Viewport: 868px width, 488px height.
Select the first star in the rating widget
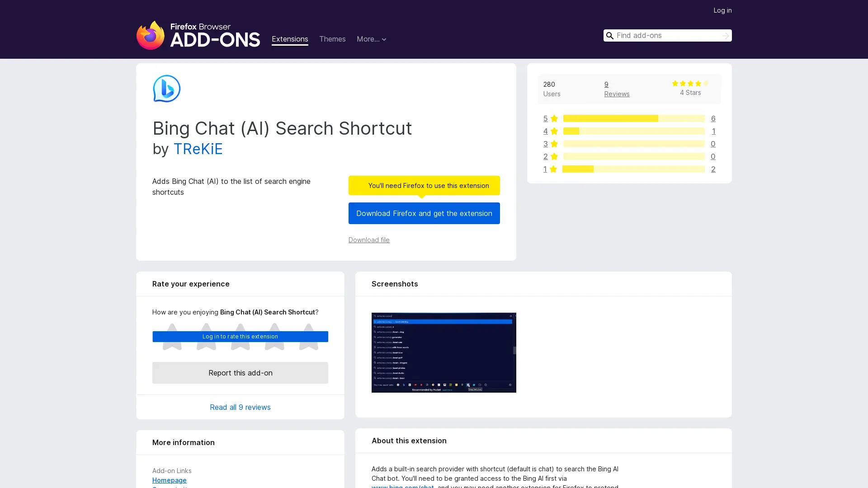tap(172, 337)
